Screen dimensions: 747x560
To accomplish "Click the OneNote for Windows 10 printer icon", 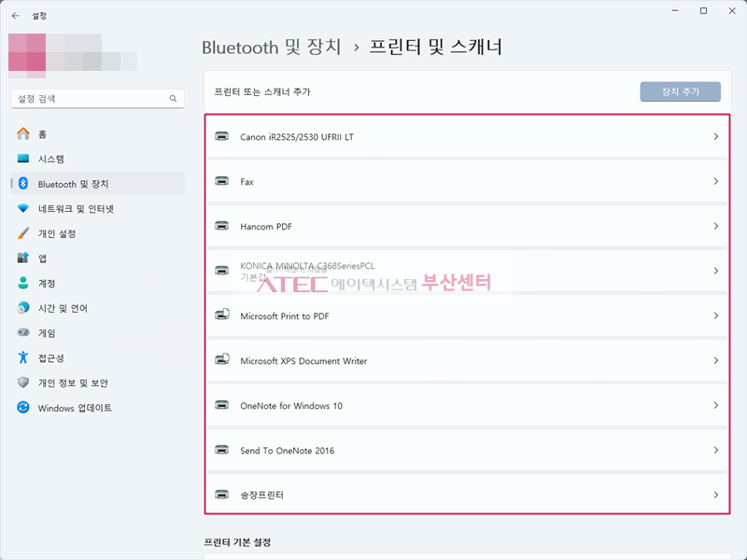I will coord(221,405).
